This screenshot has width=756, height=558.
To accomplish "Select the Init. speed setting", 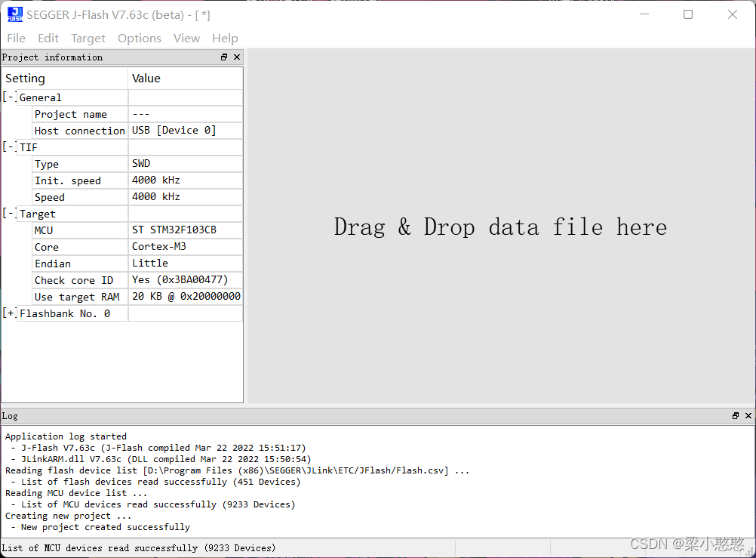I will [x=80, y=180].
